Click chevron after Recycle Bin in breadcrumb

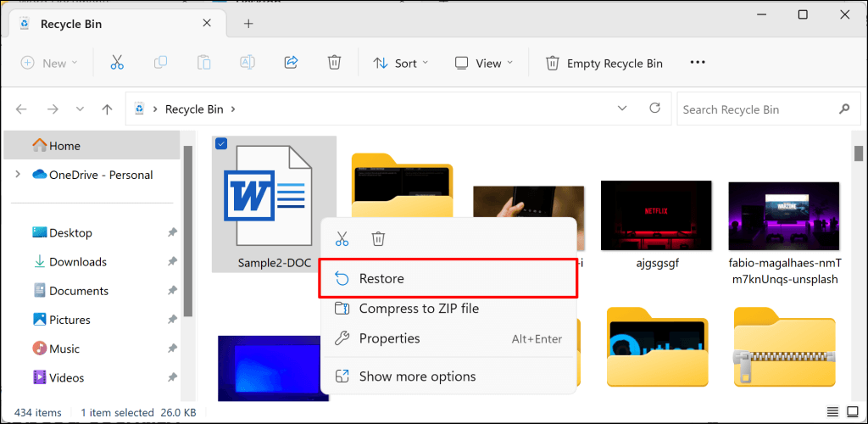(233, 109)
